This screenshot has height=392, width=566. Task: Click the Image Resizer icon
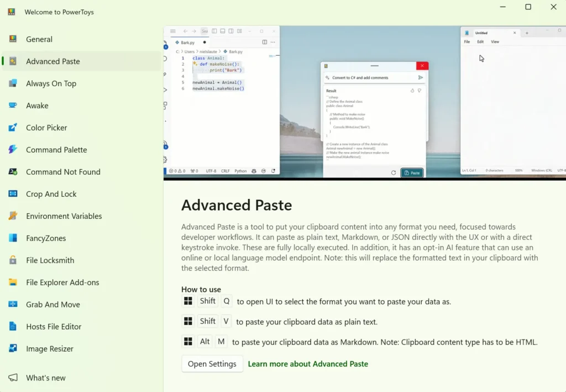[13, 348]
